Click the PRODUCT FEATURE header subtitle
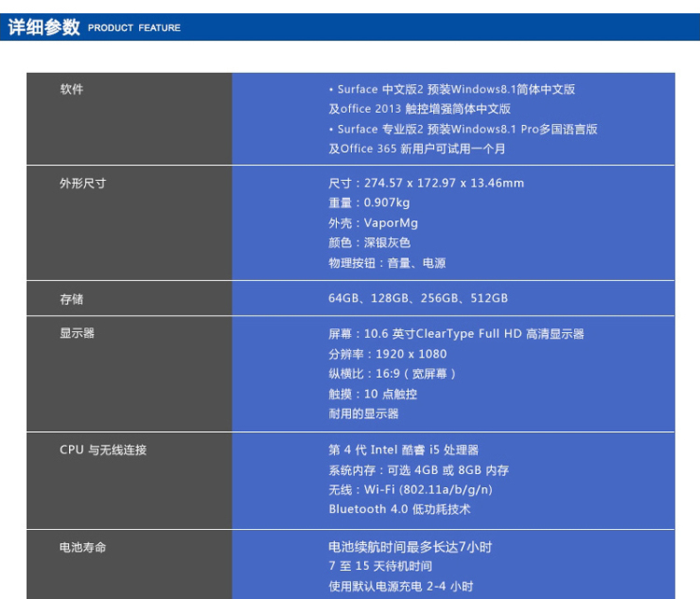Image resolution: width=700 pixels, height=599 pixels. [133, 28]
